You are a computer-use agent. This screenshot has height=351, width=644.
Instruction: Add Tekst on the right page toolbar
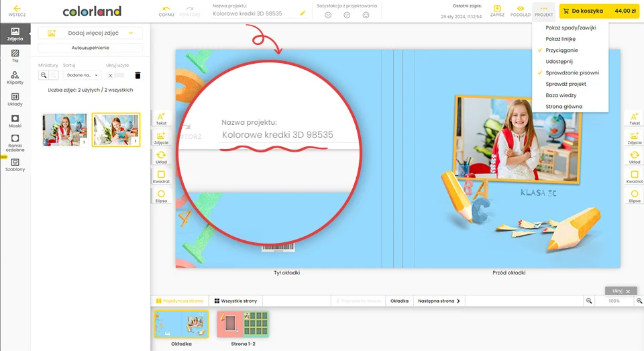(635, 118)
